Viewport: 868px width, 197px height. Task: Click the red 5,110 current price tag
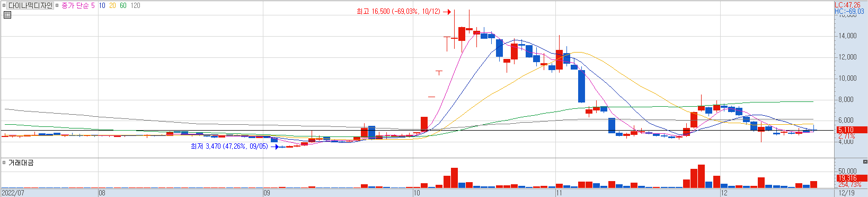pyautogui.click(x=852, y=130)
